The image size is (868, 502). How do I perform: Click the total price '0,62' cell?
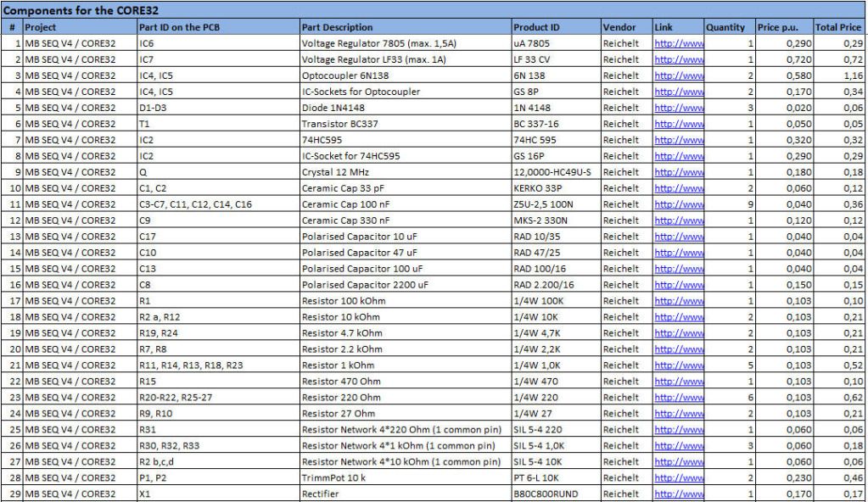(840, 396)
